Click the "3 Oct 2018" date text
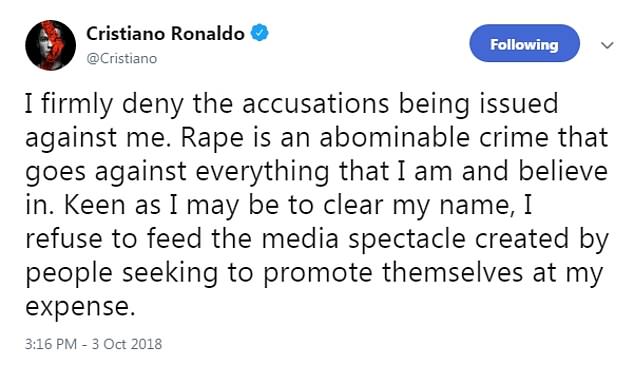This screenshot has height=365, width=634. click(x=127, y=344)
